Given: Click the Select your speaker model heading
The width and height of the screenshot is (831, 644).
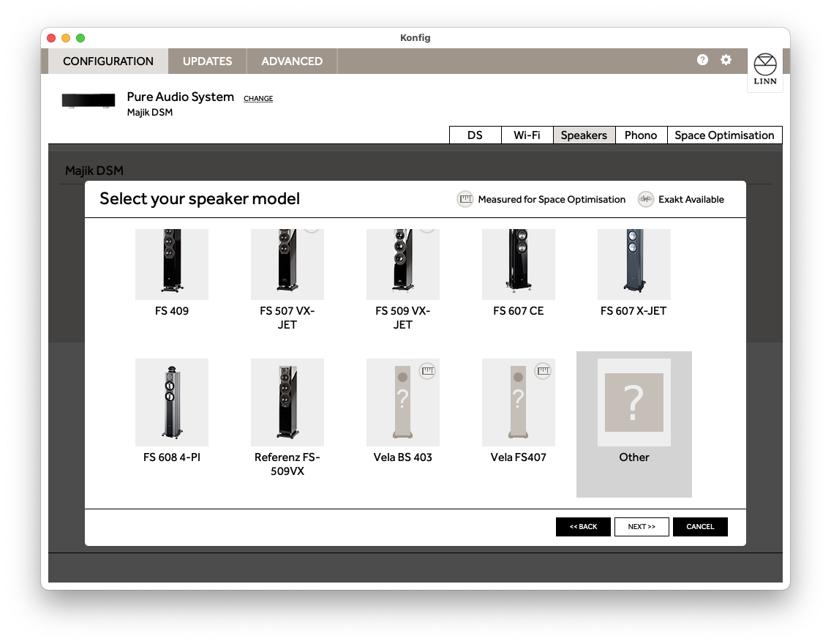Looking at the screenshot, I should pyautogui.click(x=200, y=199).
